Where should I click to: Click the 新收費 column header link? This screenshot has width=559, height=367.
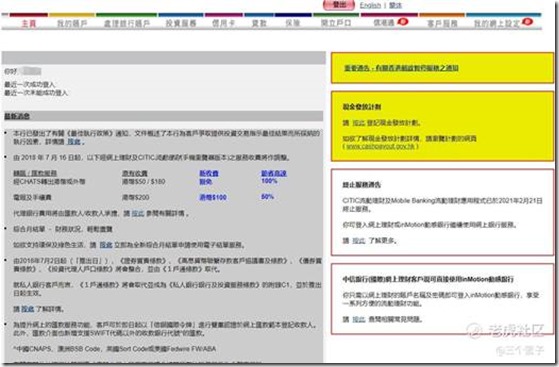coord(209,173)
